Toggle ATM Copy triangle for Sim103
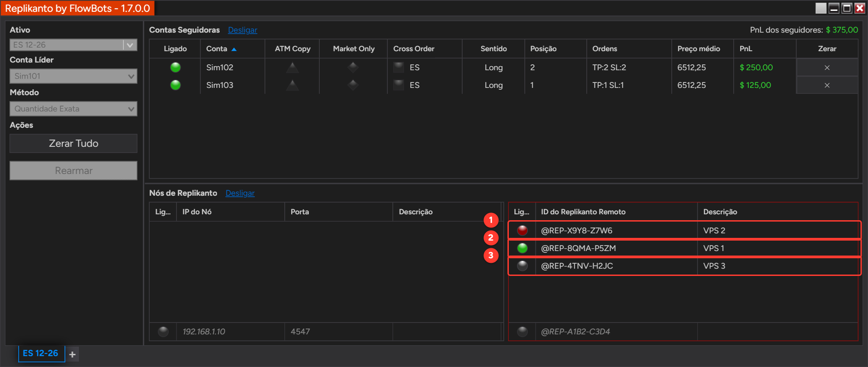This screenshot has width=868, height=367. [x=293, y=85]
